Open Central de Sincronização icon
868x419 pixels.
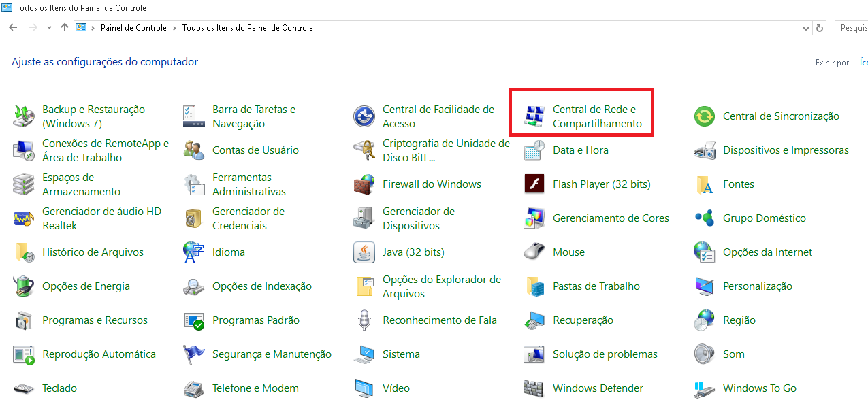point(705,116)
